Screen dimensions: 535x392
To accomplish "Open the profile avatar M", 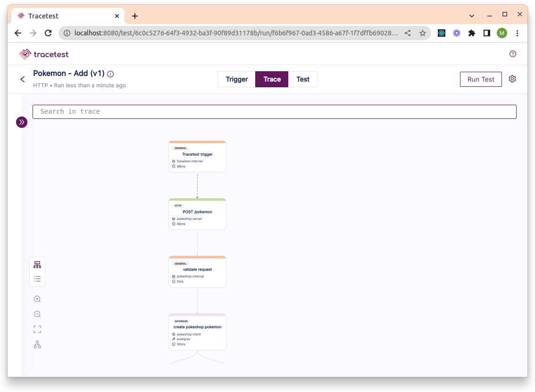I will tap(502, 33).
